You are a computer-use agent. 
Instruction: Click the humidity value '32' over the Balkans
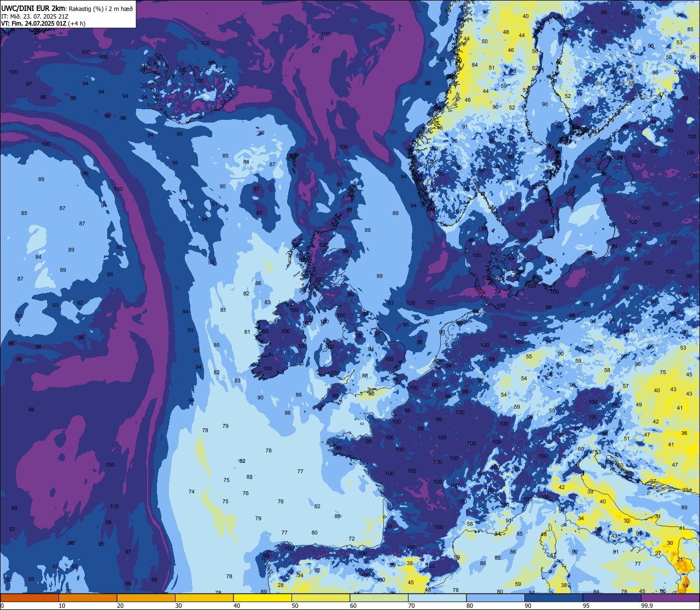point(627,521)
